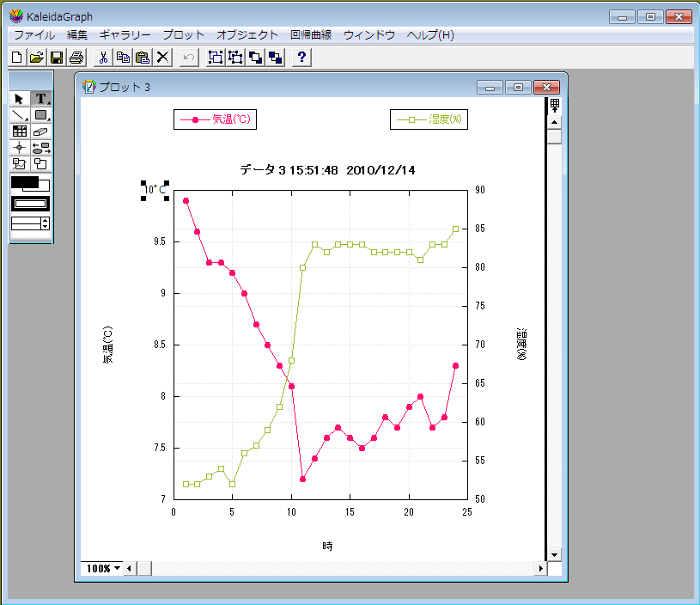
Task: Cut selection with the scissors icon
Action: (103, 58)
